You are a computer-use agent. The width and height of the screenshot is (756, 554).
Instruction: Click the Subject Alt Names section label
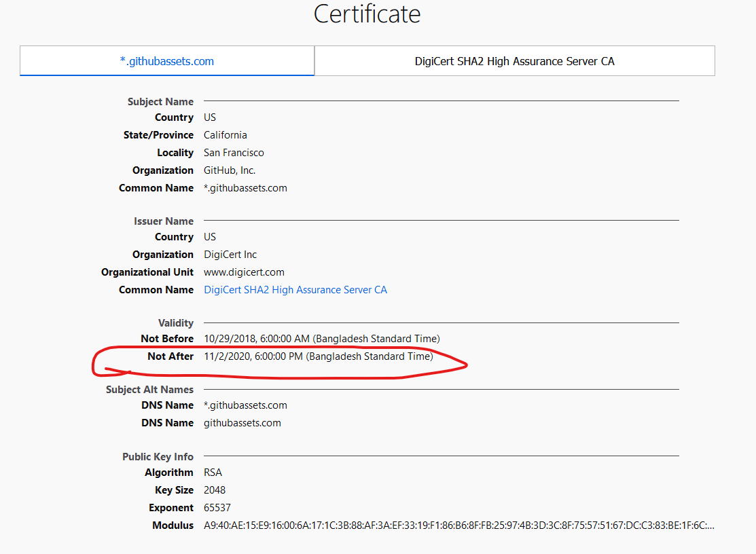tap(149, 390)
